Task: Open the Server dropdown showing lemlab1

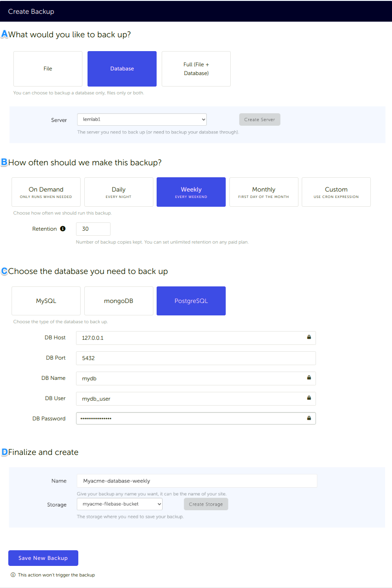Action: point(142,119)
